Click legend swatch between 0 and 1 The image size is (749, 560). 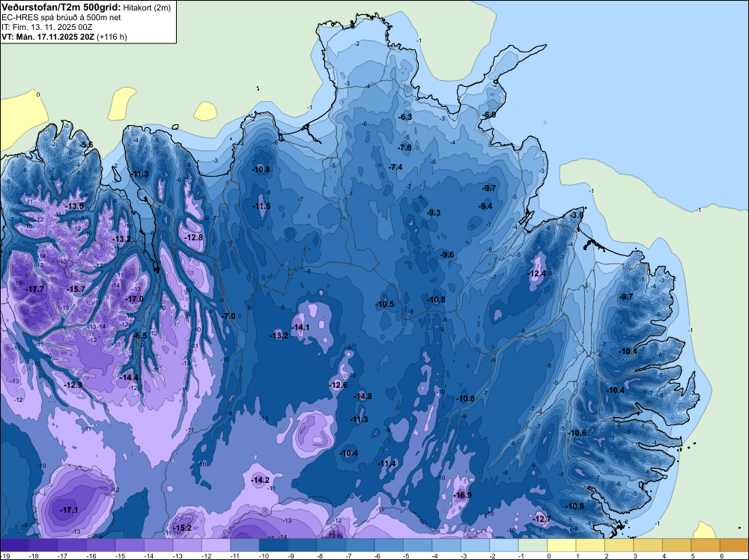click(x=562, y=545)
